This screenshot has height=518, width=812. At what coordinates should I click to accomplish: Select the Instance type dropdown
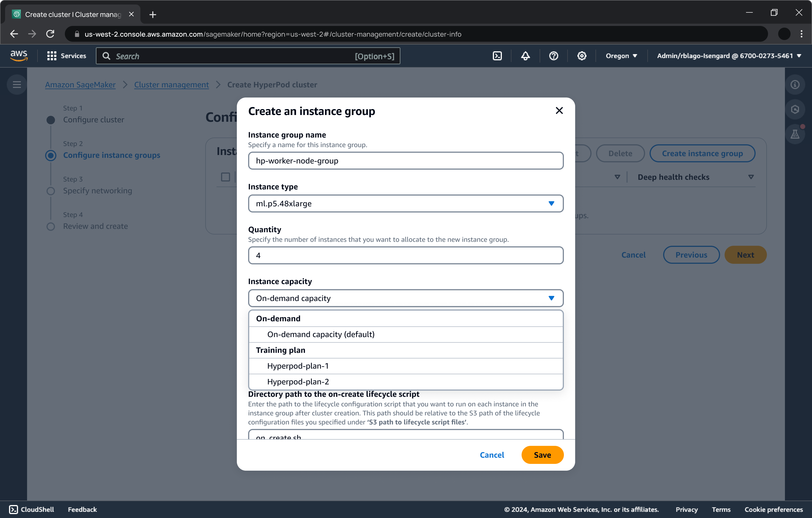tap(406, 203)
